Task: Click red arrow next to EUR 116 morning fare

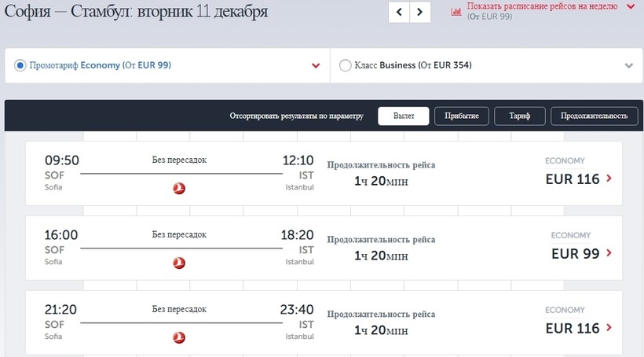Action: (x=609, y=179)
